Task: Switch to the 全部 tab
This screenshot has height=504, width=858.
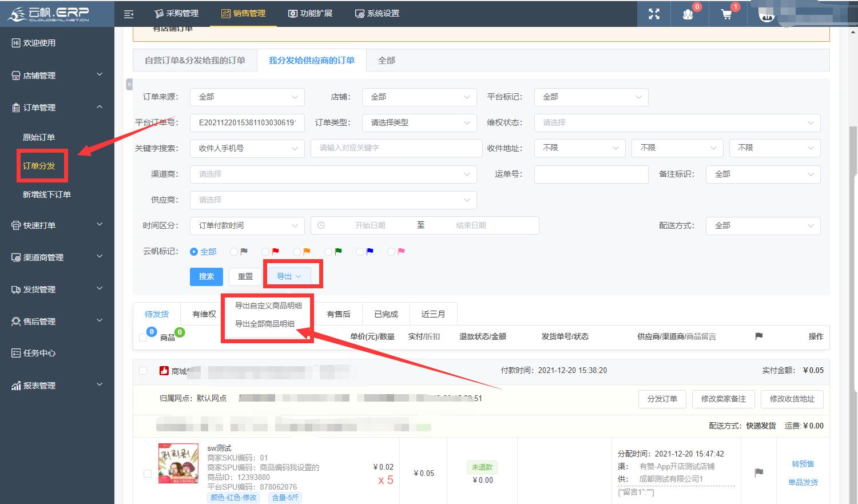Action: point(387,61)
